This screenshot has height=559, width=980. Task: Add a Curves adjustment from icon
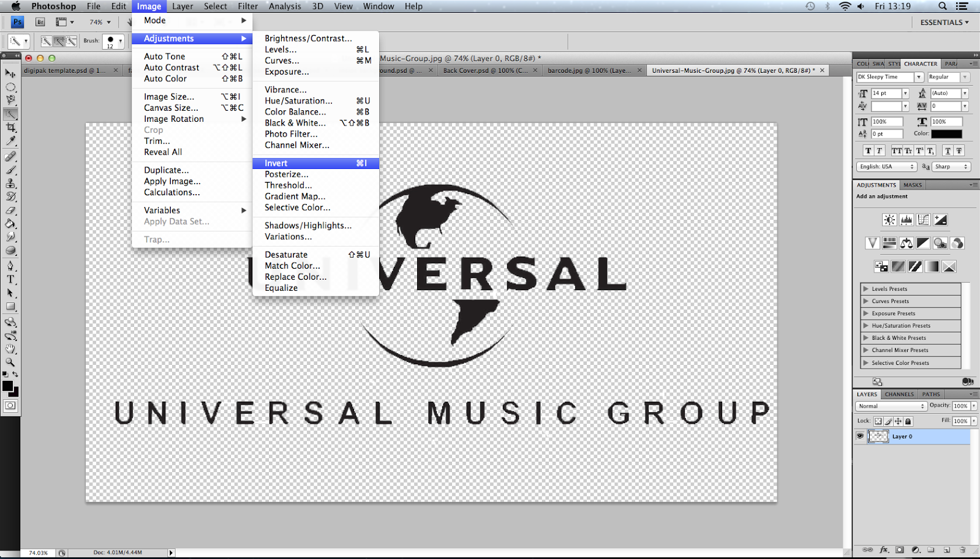924,220
